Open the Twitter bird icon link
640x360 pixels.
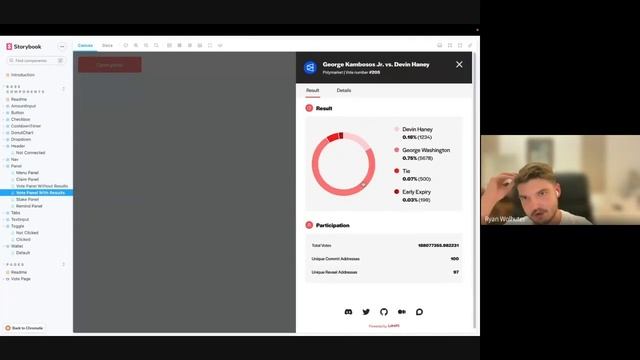pyautogui.click(x=366, y=312)
